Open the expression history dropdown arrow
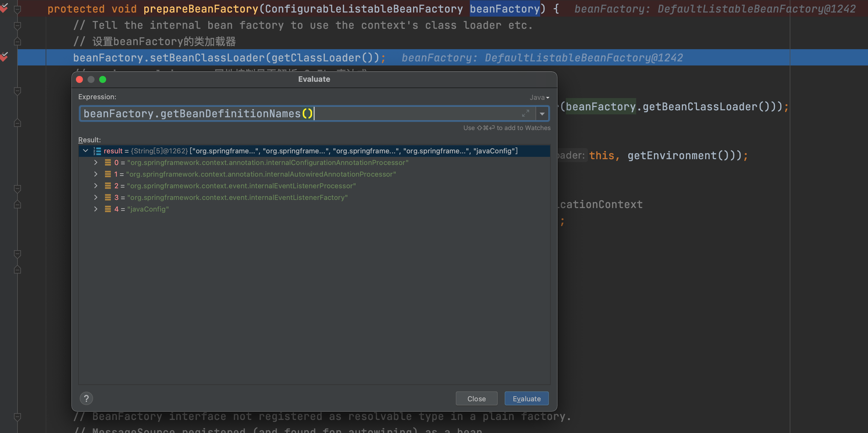868x433 pixels. (542, 114)
